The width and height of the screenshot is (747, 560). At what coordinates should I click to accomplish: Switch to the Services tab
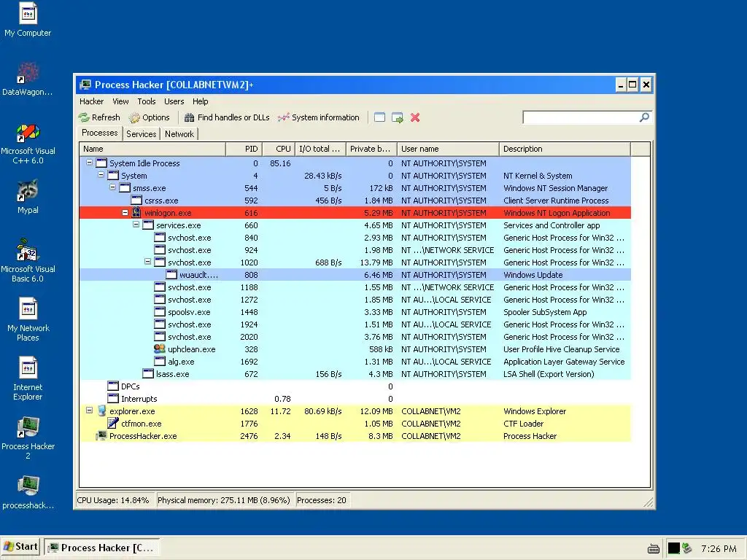point(141,134)
